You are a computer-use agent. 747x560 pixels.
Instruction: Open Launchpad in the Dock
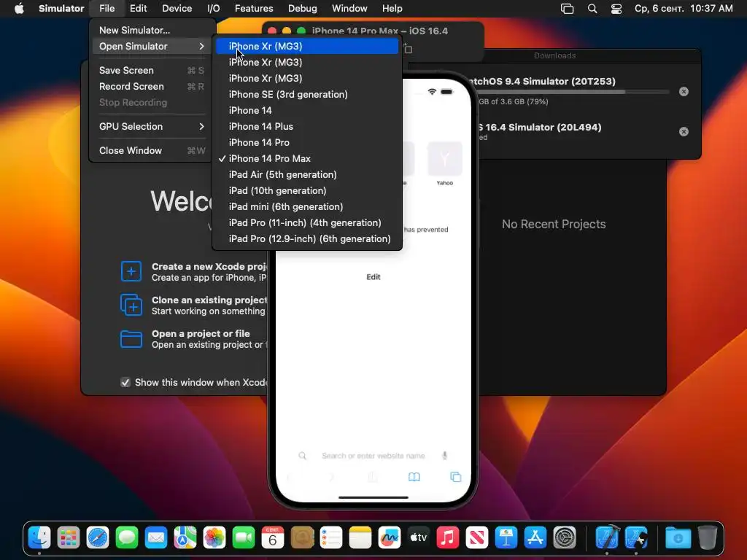(x=69, y=538)
